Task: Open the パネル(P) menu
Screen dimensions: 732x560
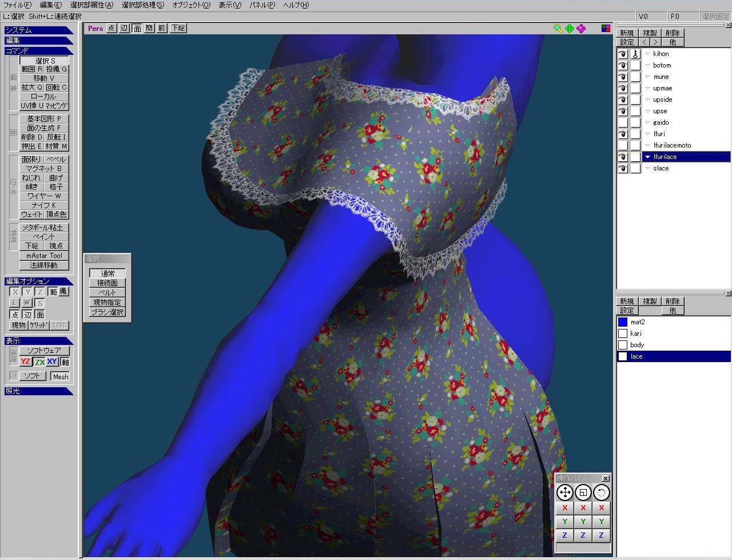Action: (262, 5)
